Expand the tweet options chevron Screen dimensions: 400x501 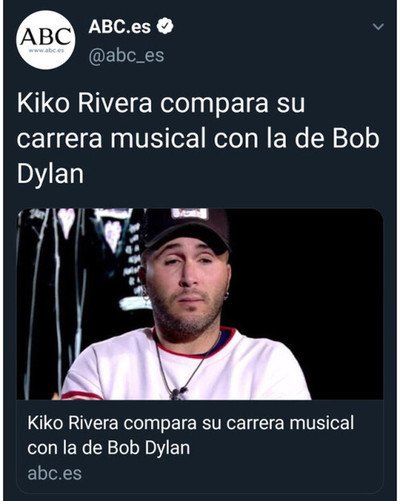coord(378,27)
